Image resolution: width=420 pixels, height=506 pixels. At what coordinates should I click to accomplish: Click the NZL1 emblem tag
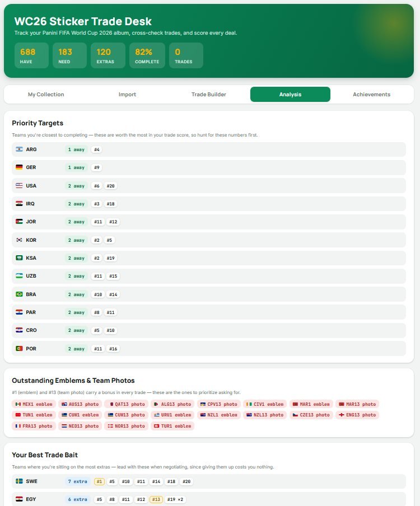[x=218, y=415]
